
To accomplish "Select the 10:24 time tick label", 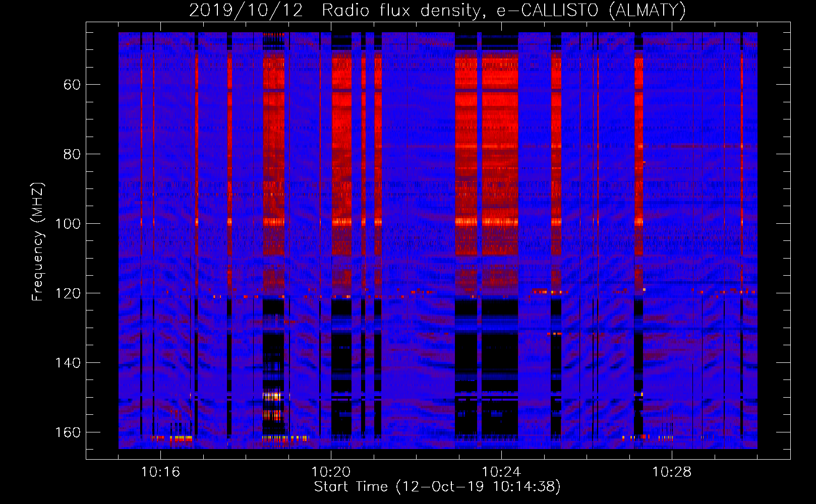I will tap(501, 472).
